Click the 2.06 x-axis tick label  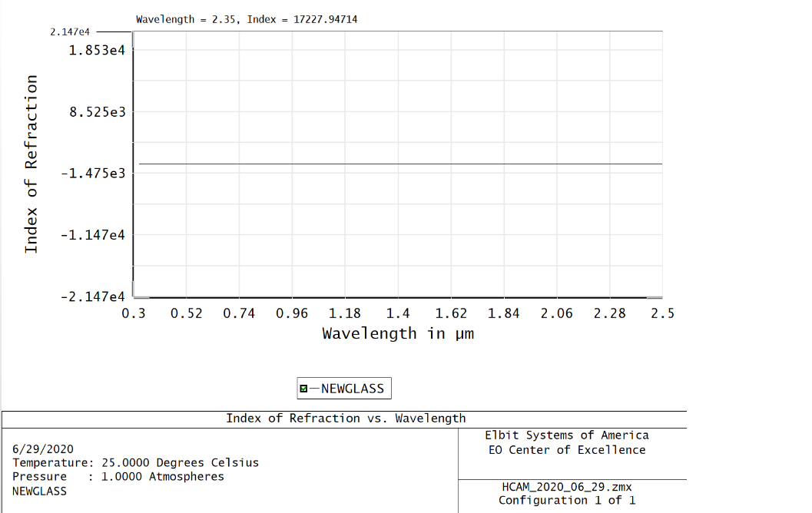tap(557, 313)
